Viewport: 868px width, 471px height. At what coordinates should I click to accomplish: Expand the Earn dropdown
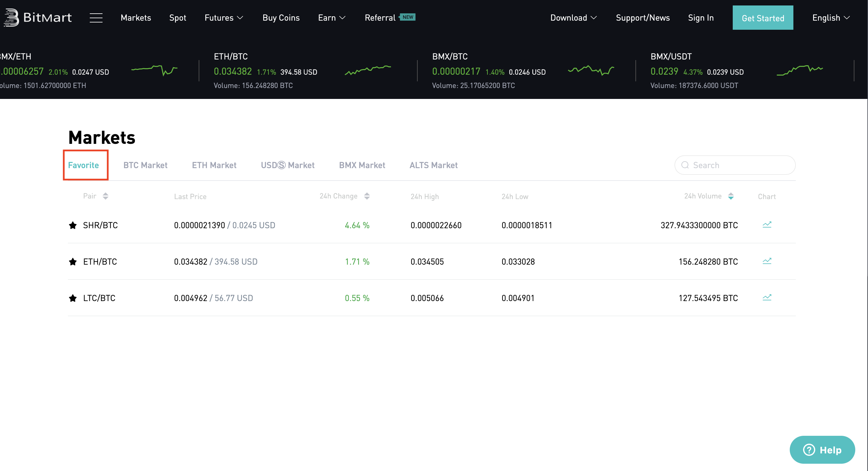(332, 18)
